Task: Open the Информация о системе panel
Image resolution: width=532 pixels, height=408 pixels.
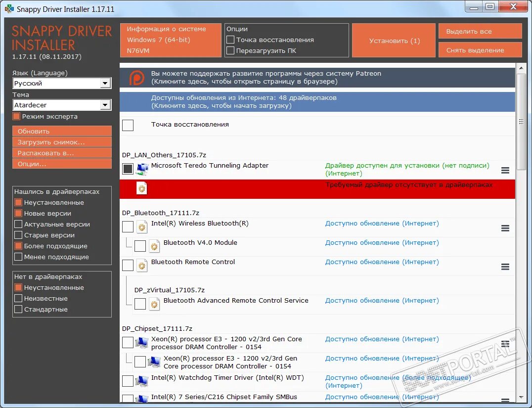Action: (171, 40)
